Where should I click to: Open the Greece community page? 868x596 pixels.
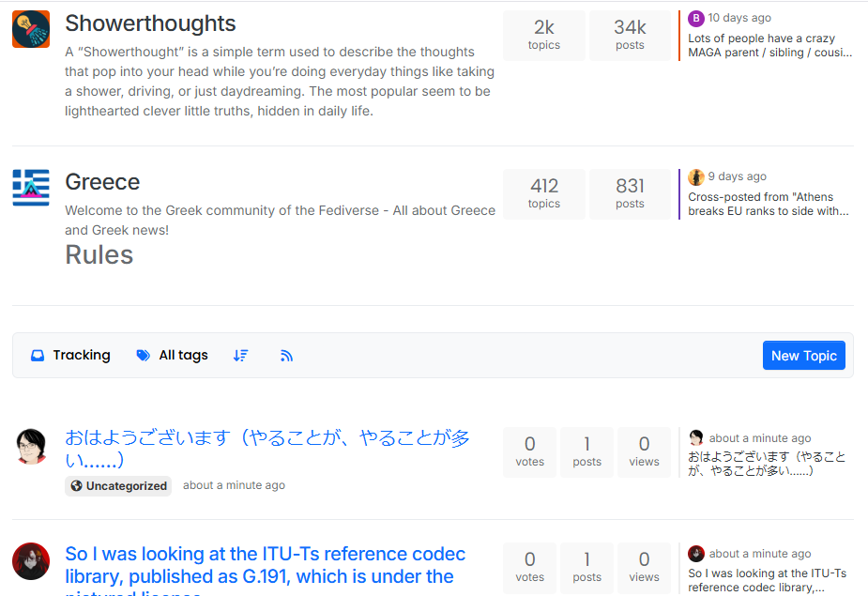[x=102, y=181]
